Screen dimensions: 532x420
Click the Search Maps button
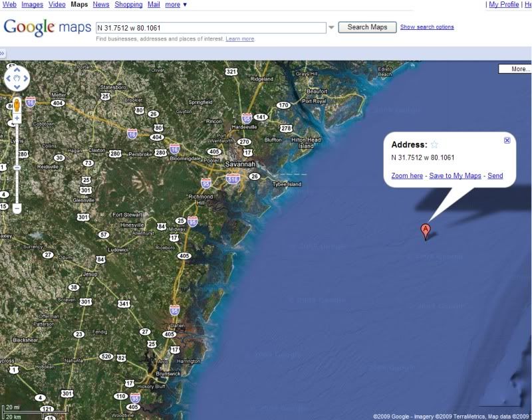coord(367,27)
